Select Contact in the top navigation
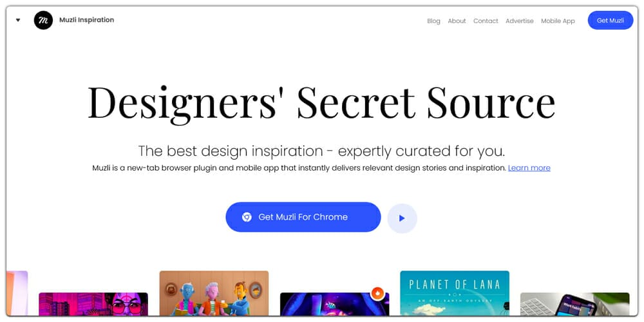The width and height of the screenshot is (644, 322). 486,21
